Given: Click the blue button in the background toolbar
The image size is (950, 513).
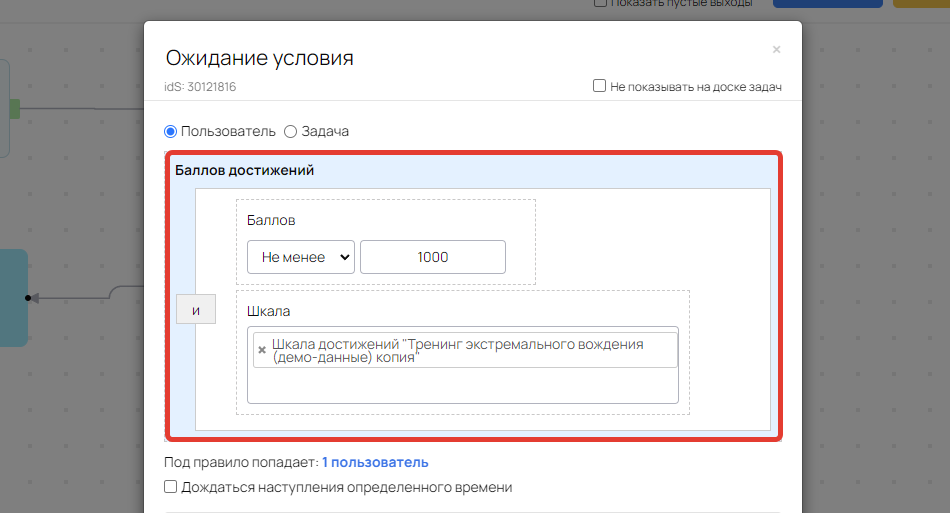Looking at the screenshot, I should (x=828, y=4).
